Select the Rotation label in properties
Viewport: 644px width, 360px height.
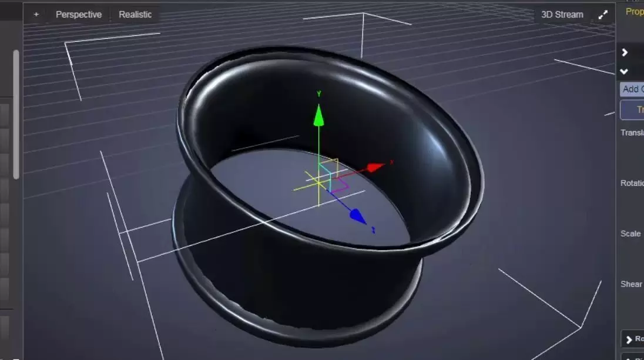(632, 184)
